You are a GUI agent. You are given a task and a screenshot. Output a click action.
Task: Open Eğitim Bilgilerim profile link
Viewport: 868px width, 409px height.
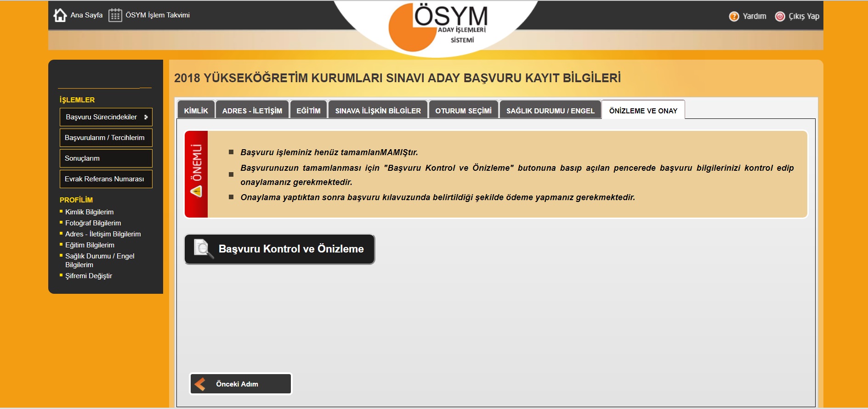point(90,245)
